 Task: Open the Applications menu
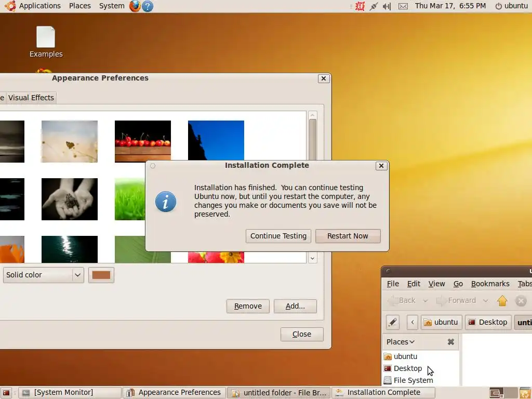(x=39, y=6)
